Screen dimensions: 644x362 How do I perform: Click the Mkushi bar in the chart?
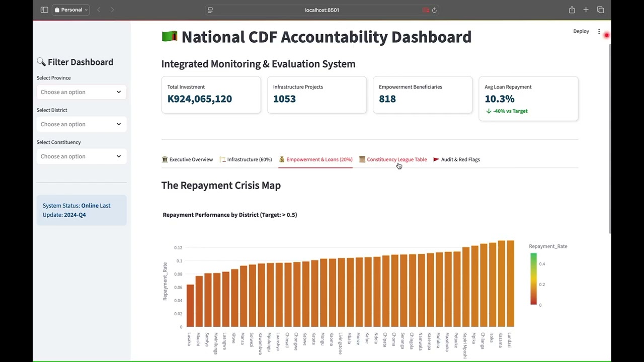(x=199, y=301)
